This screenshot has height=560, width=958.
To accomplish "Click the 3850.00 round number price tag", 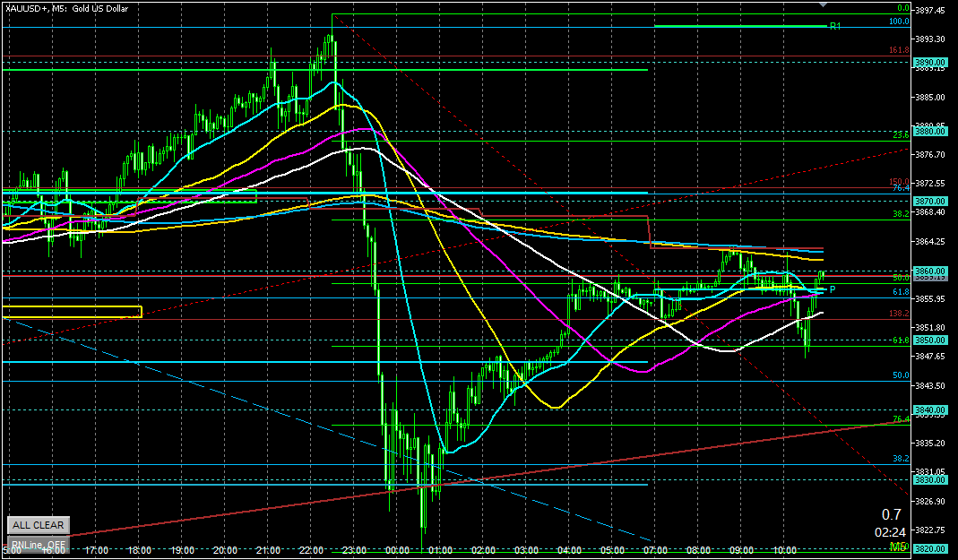I will 930,340.
